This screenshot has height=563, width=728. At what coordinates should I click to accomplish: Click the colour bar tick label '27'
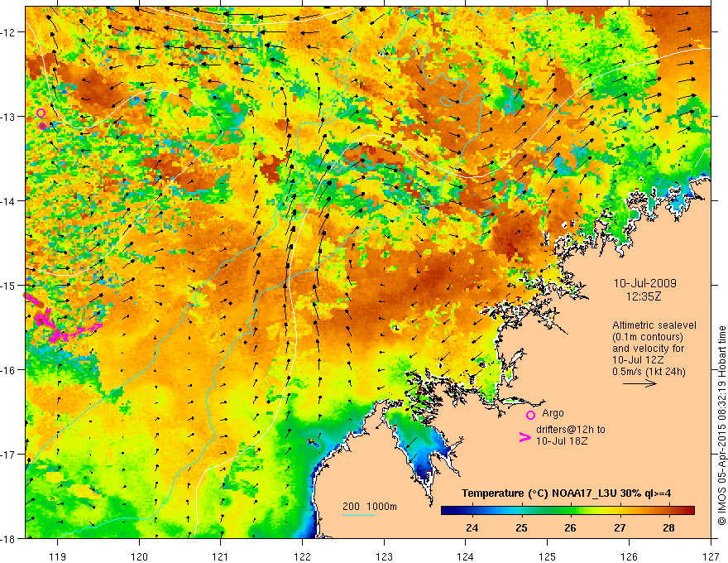click(620, 527)
